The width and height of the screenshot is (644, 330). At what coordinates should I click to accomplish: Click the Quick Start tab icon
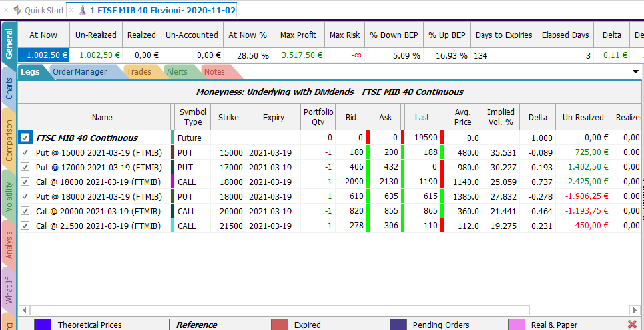tap(17, 10)
